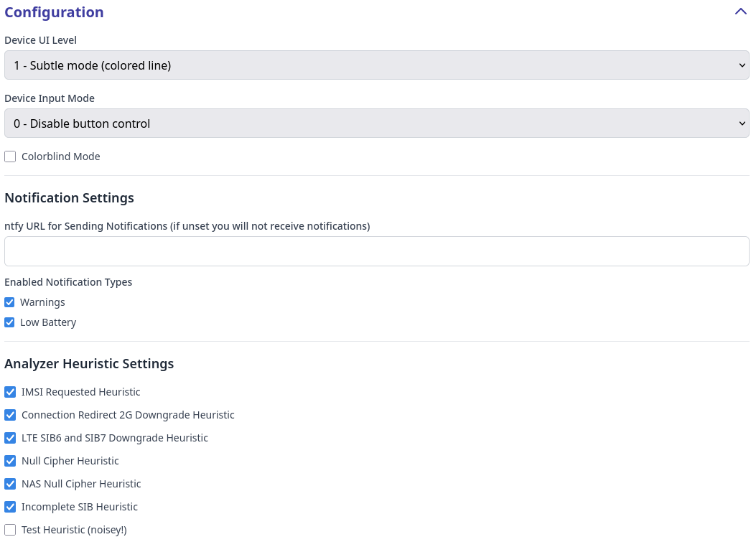Screen dimensions: 756x542
Task: Select the Subtle mode colored line option
Action: (x=376, y=65)
